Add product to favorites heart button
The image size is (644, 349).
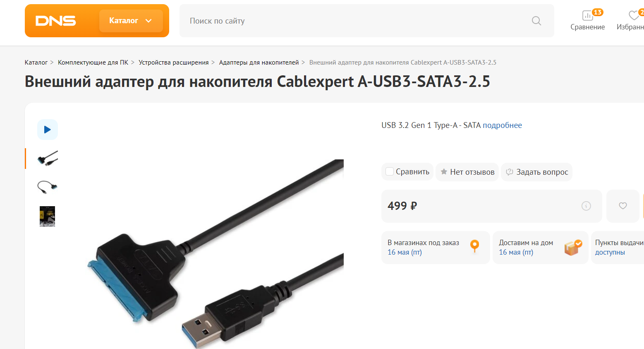click(623, 206)
